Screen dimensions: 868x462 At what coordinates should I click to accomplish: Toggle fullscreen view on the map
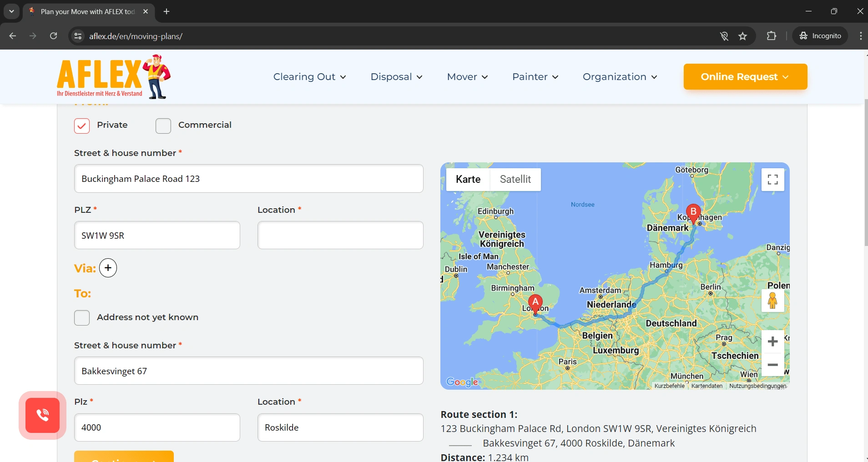[x=772, y=180]
